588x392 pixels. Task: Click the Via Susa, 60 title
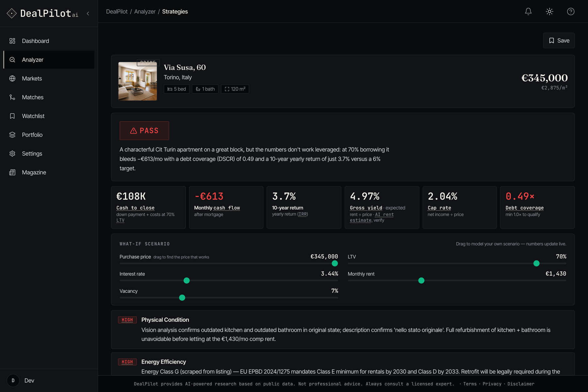point(185,67)
